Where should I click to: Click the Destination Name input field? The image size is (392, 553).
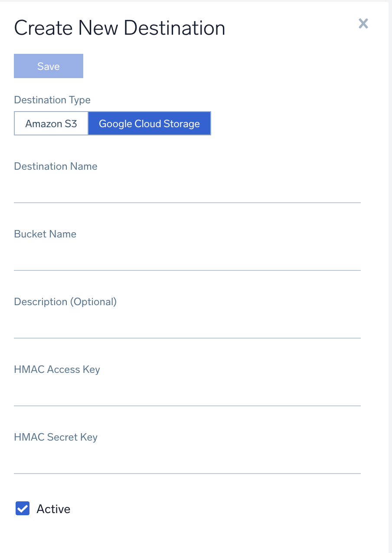point(186,195)
